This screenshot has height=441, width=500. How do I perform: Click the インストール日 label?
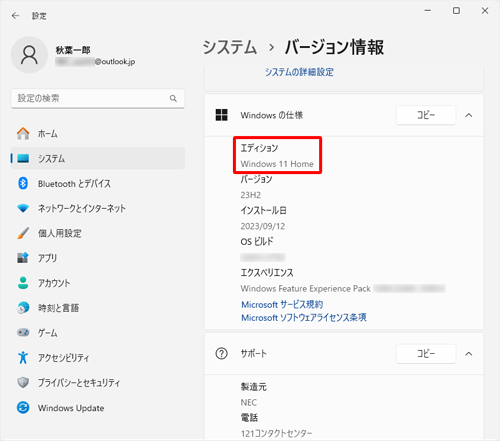(263, 210)
